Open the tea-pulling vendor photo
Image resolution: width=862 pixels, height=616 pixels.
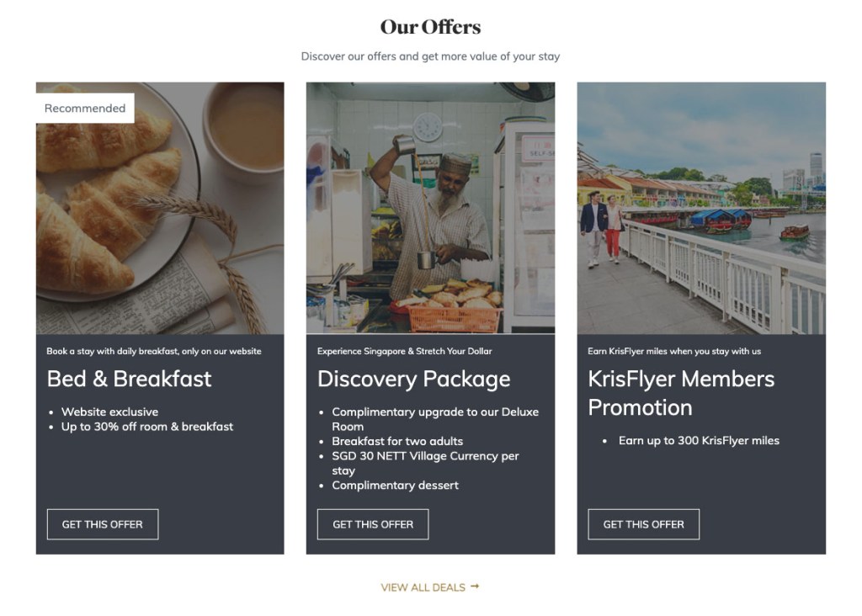click(430, 208)
